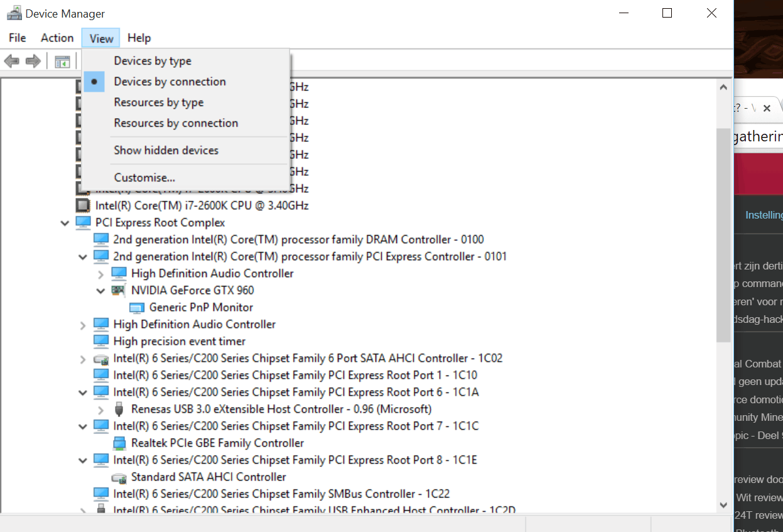Viewport: 783px width, 532px height.
Task: Minimize the Device Manager window
Action: (624, 13)
